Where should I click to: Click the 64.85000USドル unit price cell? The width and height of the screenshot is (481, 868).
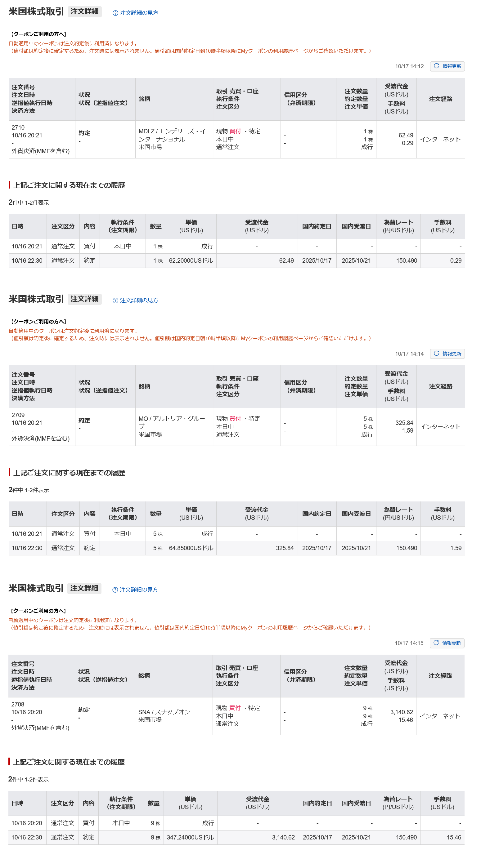click(x=191, y=548)
